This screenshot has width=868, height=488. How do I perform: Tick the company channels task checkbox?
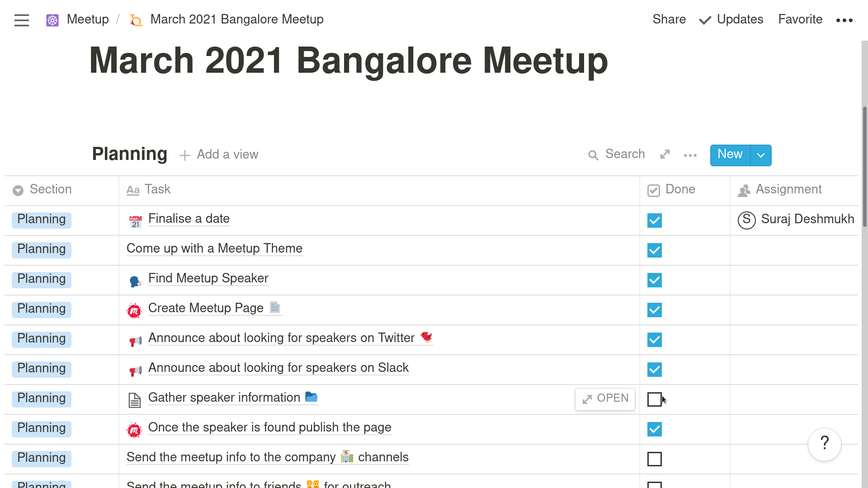pos(654,459)
